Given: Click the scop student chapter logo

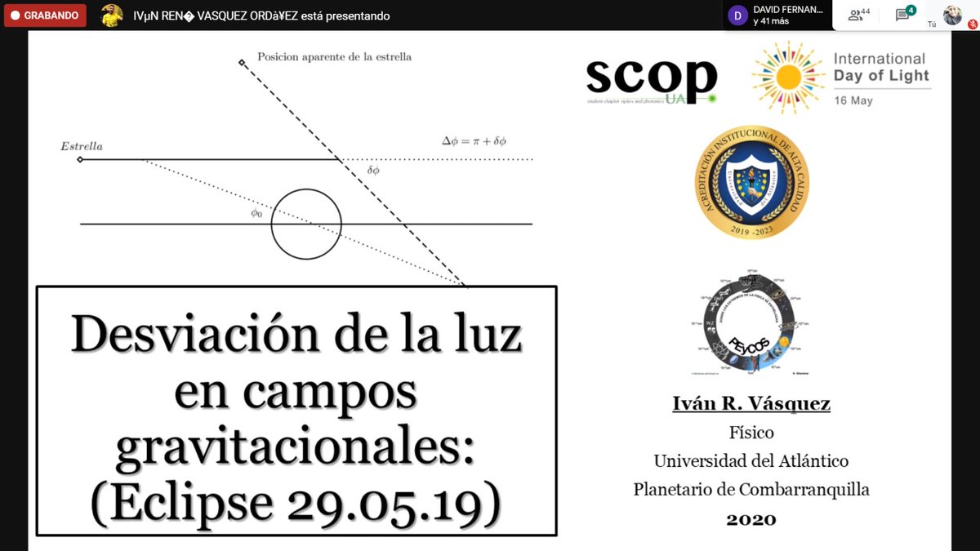Looking at the screenshot, I should tap(649, 79).
